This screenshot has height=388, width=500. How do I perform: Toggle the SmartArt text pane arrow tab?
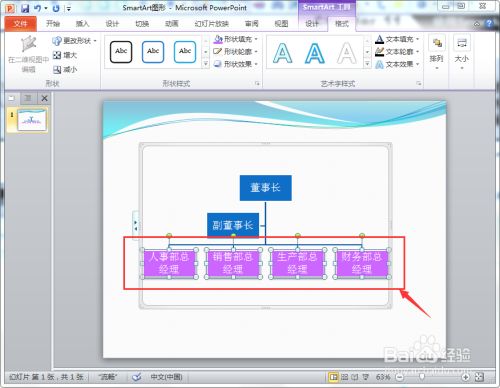(135, 225)
